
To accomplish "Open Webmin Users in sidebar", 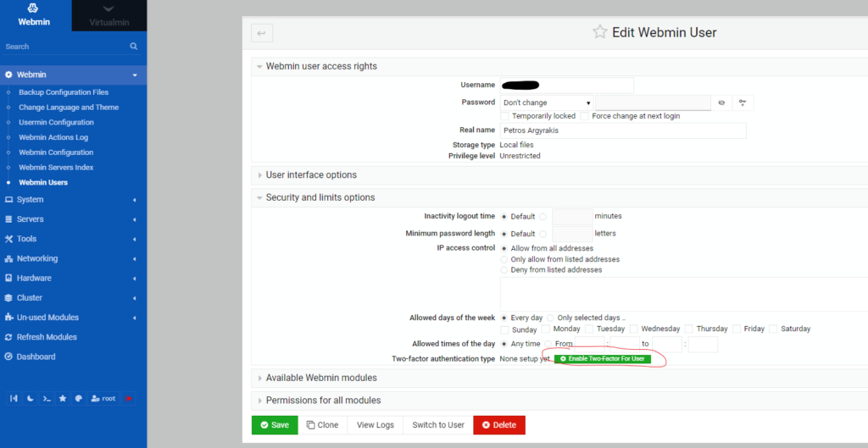I will tap(43, 183).
